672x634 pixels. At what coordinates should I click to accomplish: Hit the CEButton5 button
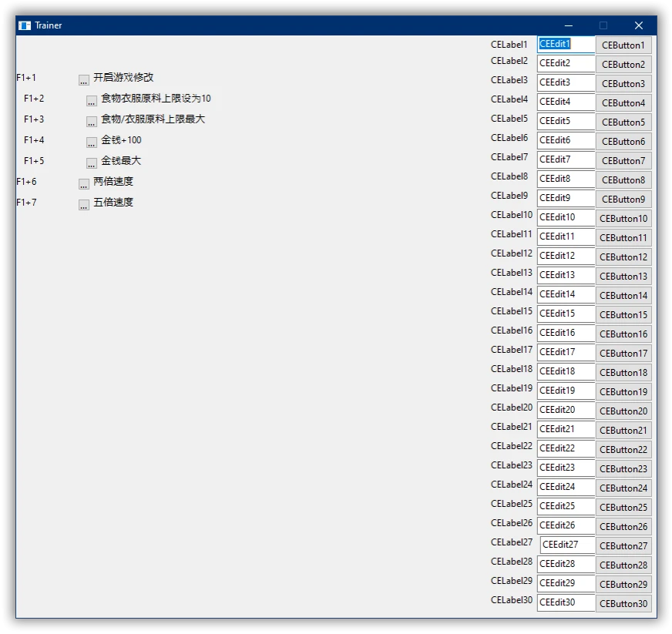click(623, 122)
